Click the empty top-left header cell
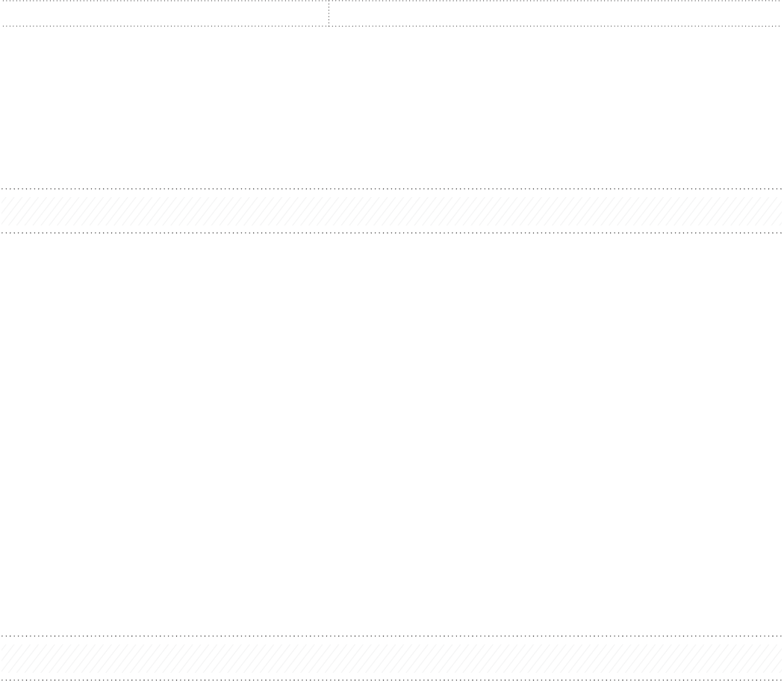Image resolution: width=784 pixels, height=681 pixels. 164,13
